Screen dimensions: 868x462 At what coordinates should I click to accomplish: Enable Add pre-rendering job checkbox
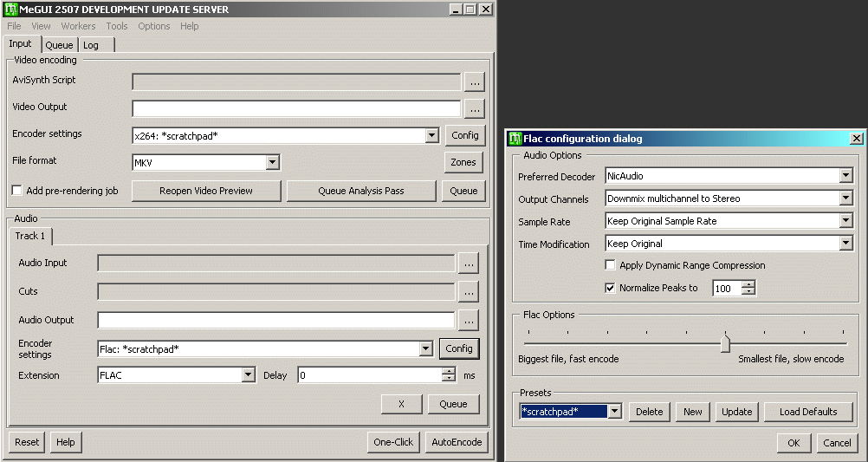click(17, 191)
